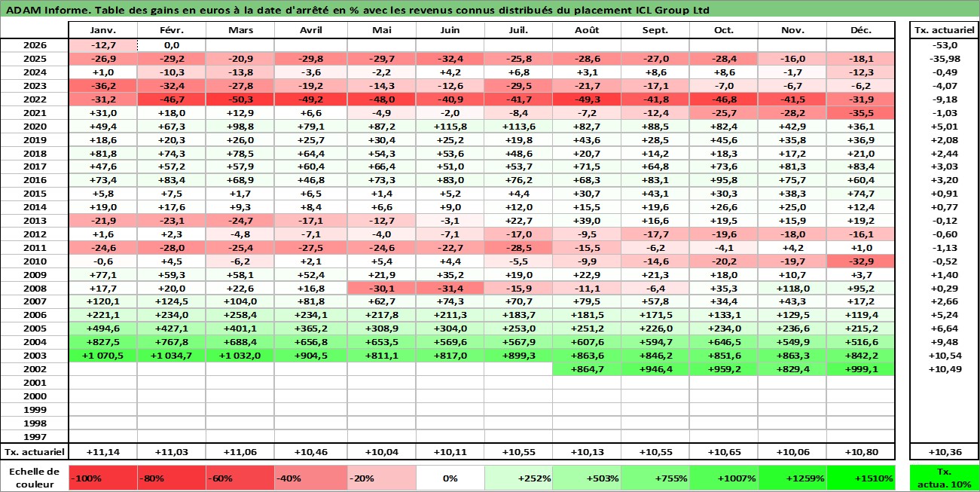
Task: Click the +1259% color scale swatch
Action: tap(792, 478)
